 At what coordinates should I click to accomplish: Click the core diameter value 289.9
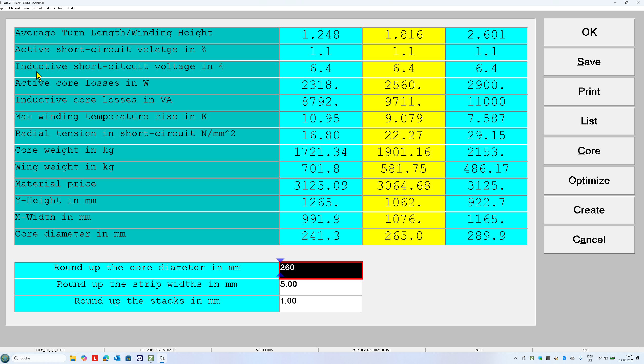(x=486, y=236)
